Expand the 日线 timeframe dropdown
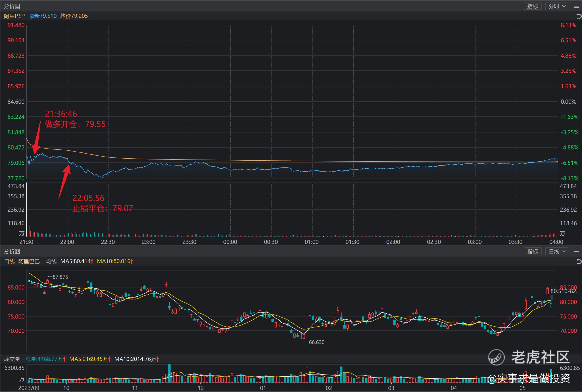 click(x=557, y=252)
